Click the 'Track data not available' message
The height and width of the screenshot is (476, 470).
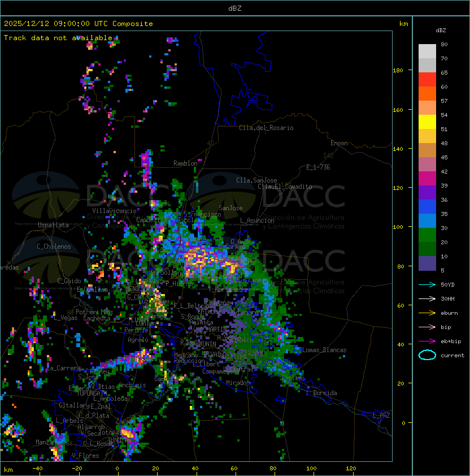coord(58,38)
